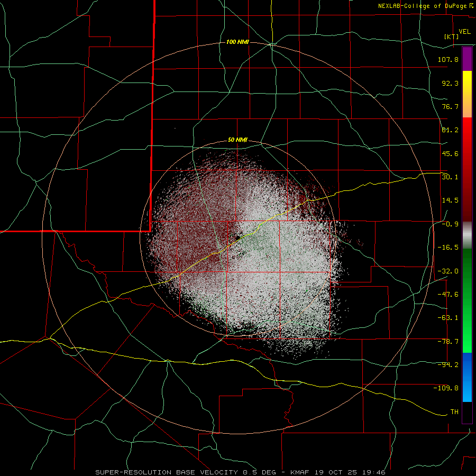This screenshot has width=476, height=476.
Task: Click the TH legend label
Action: [x=454, y=412]
